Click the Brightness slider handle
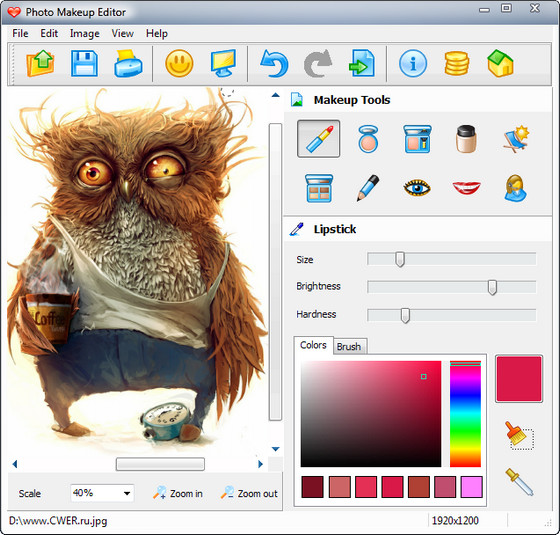Screen dimensions: 560x535 click(492, 287)
